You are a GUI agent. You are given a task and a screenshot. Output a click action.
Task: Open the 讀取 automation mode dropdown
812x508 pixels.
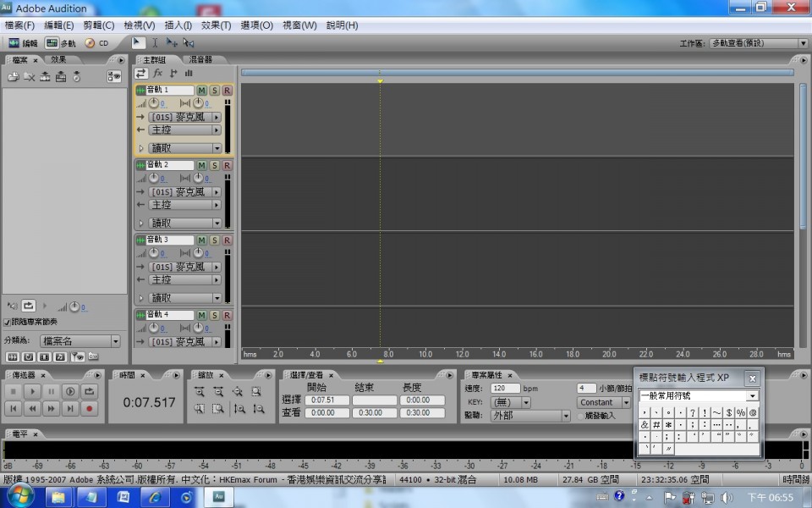[217, 147]
